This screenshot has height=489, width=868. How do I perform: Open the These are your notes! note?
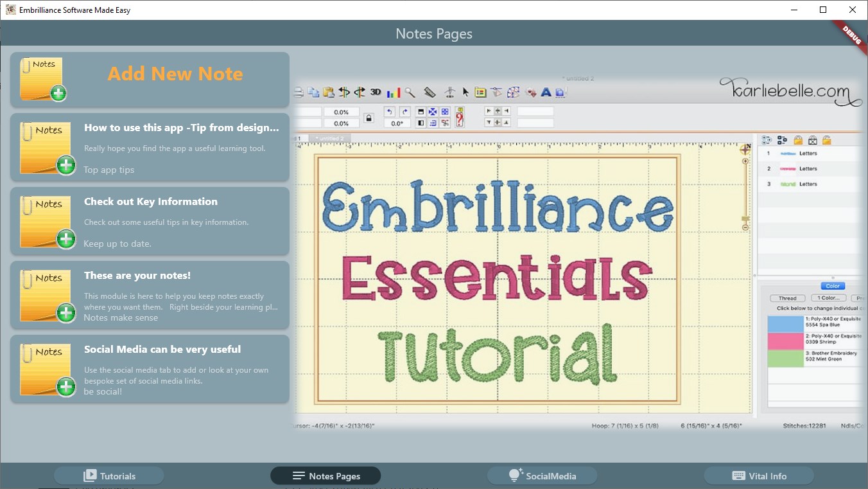point(149,295)
